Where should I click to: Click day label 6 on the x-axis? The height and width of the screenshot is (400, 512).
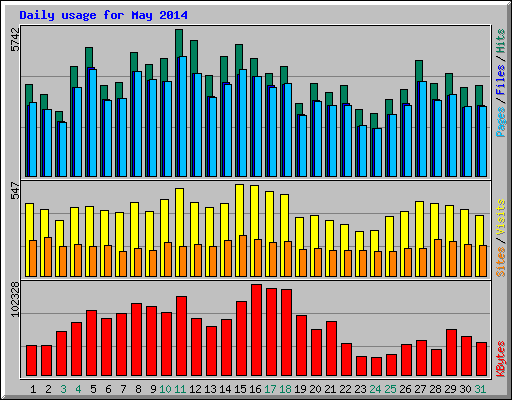(108, 389)
